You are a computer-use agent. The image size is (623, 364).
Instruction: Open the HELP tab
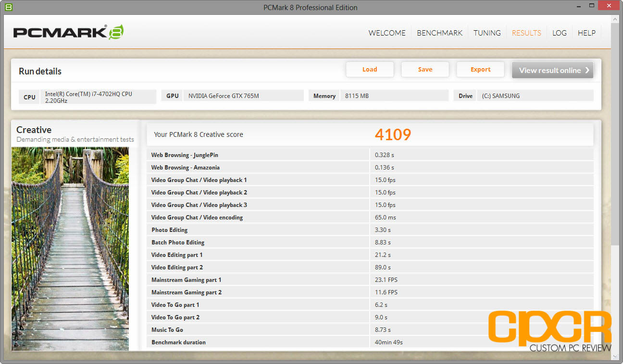tap(586, 33)
